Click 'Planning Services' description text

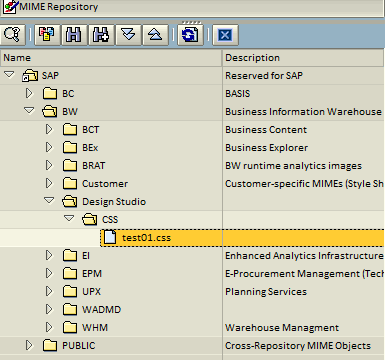266,292
